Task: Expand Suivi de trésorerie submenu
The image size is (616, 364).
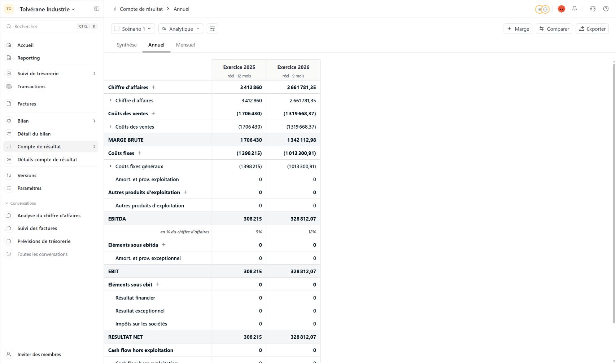Action: pyautogui.click(x=95, y=74)
